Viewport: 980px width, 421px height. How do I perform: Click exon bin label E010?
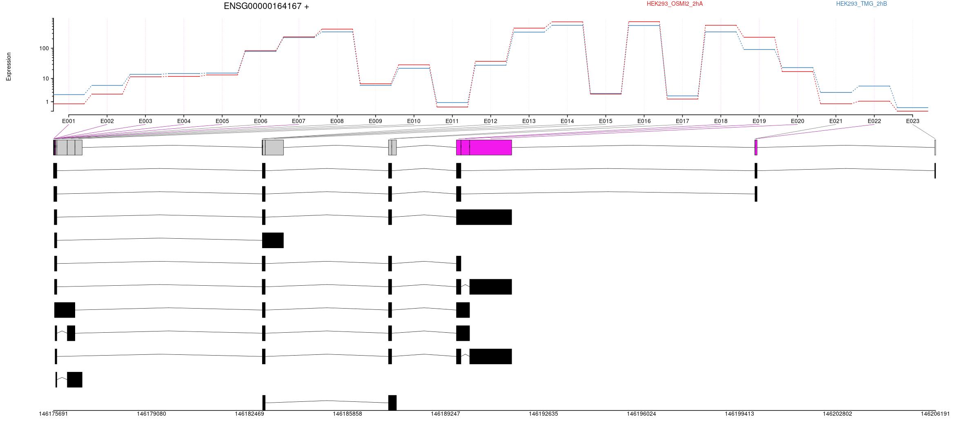pos(414,121)
